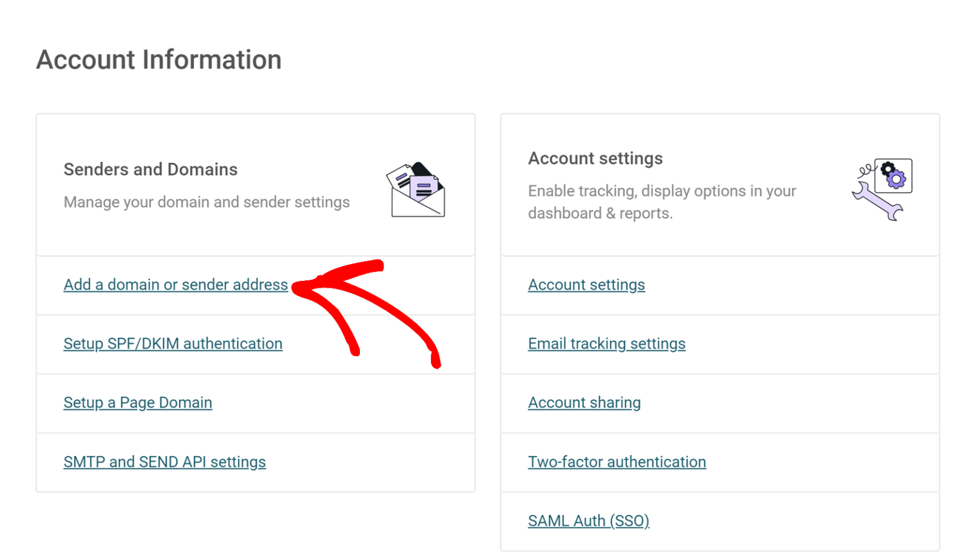Open SMTP and SEND API settings
This screenshot has width=955, height=560.
[164, 462]
